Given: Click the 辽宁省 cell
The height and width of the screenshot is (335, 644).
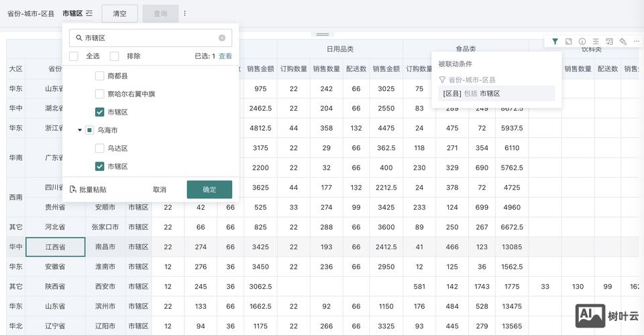Looking at the screenshot, I should click(x=56, y=326).
